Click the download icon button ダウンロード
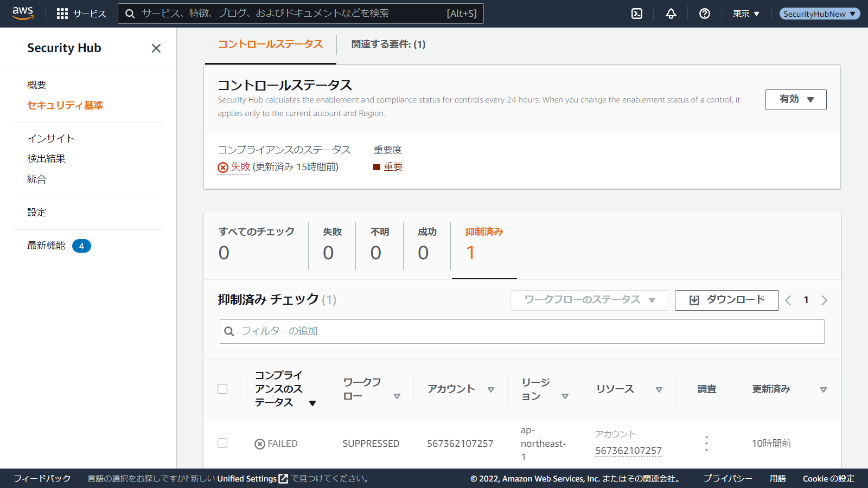This screenshot has height=488, width=868. (726, 300)
